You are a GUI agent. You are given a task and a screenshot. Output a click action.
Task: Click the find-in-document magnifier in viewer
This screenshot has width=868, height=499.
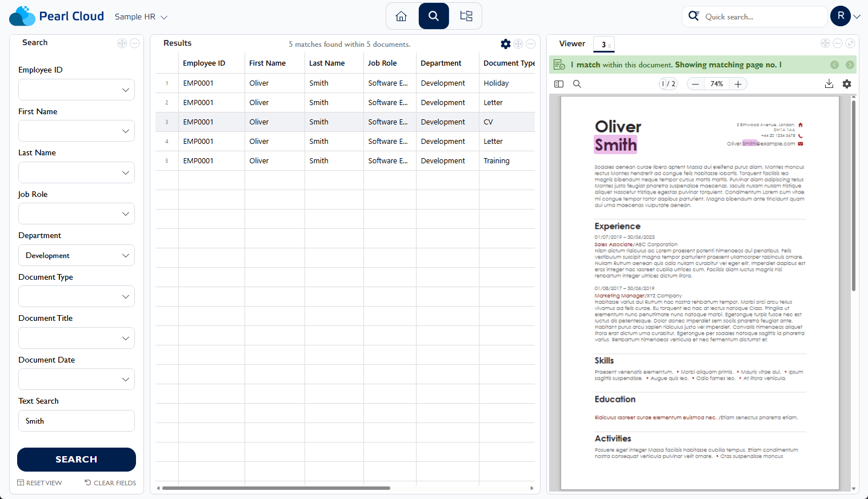[577, 84]
